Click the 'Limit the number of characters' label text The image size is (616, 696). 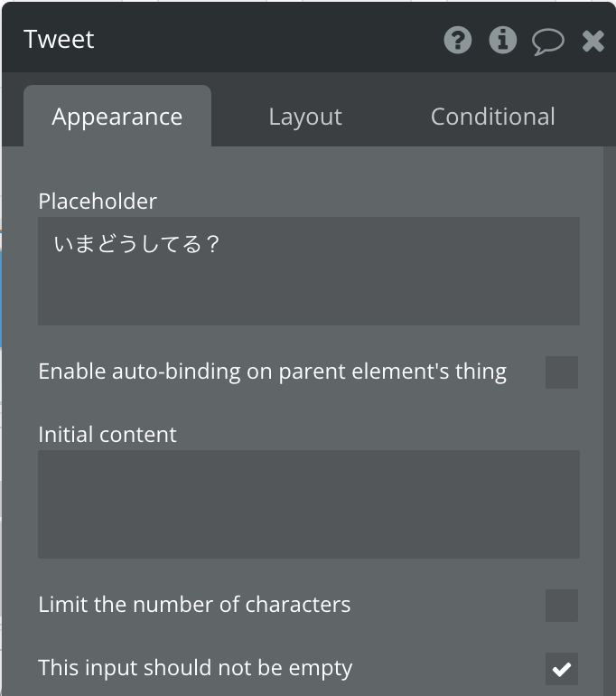pos(194,605)
